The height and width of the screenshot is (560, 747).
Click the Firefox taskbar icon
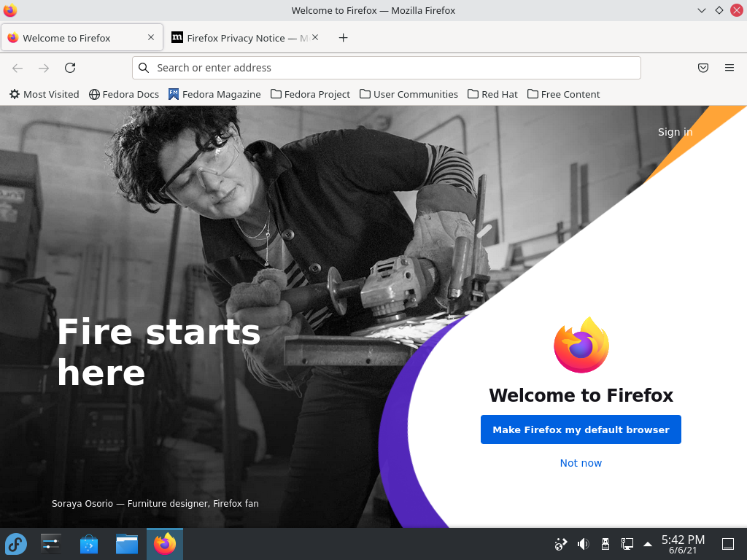165,544
